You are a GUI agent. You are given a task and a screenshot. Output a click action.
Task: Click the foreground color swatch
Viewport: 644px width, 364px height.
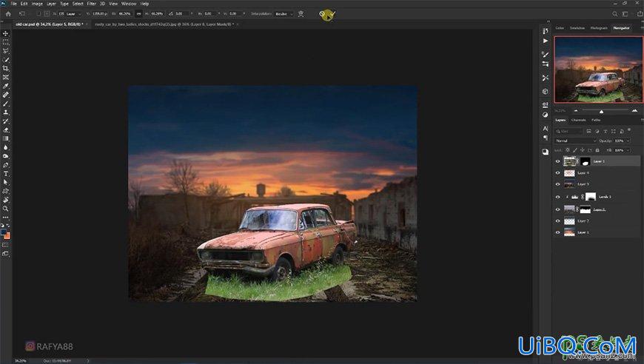click(x=4, y=232)
